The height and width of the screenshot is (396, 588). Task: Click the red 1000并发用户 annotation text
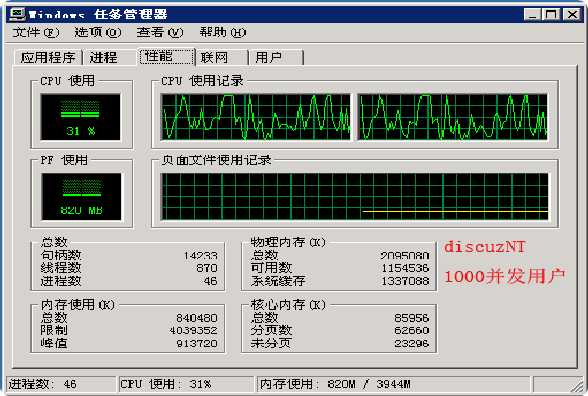[505, 276]
